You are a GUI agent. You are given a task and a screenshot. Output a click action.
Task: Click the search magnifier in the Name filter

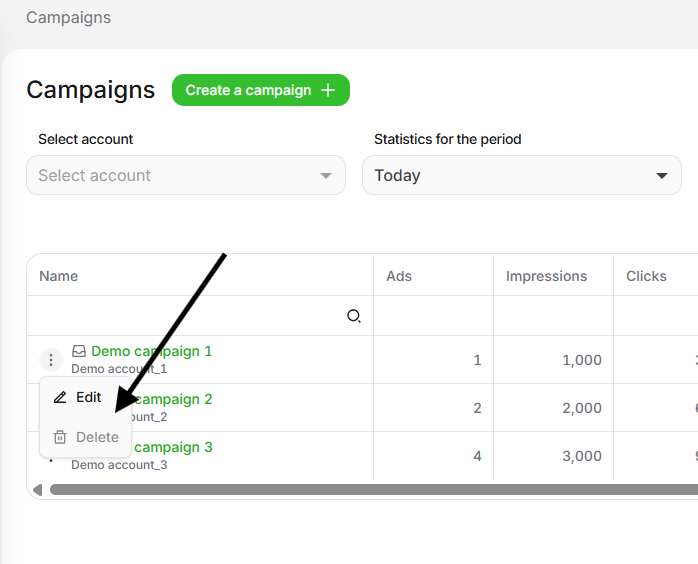(x=353, y=316)
